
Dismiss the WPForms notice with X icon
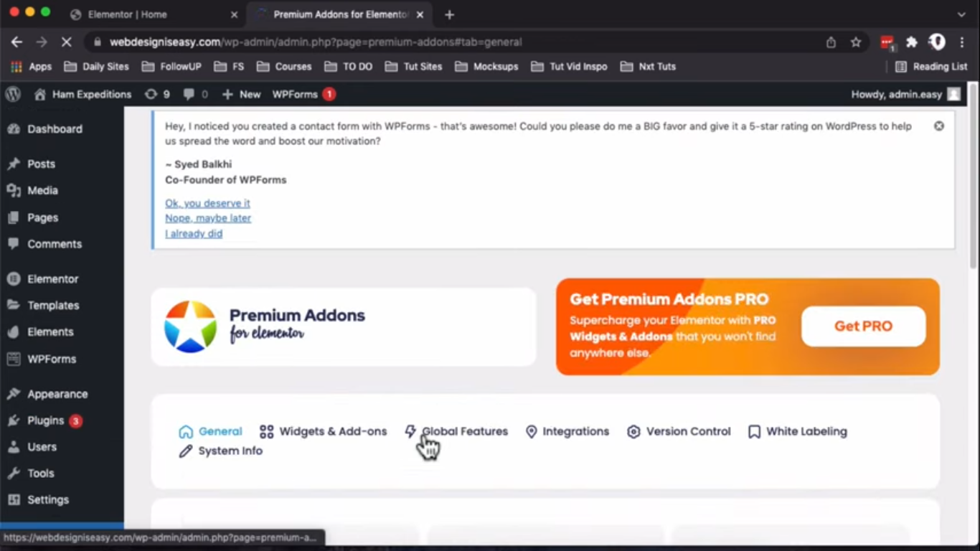point(938,126)
